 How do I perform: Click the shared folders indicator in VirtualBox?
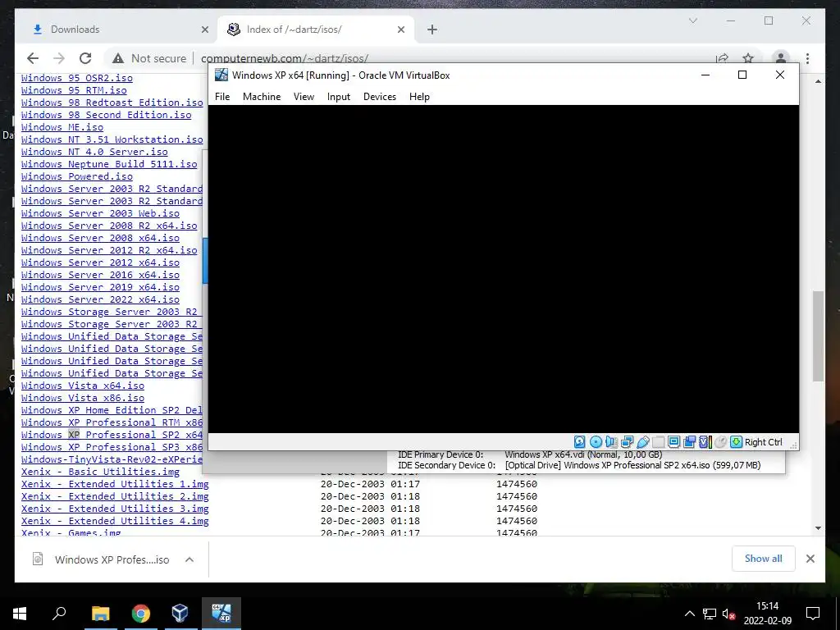tap(659, 442)
